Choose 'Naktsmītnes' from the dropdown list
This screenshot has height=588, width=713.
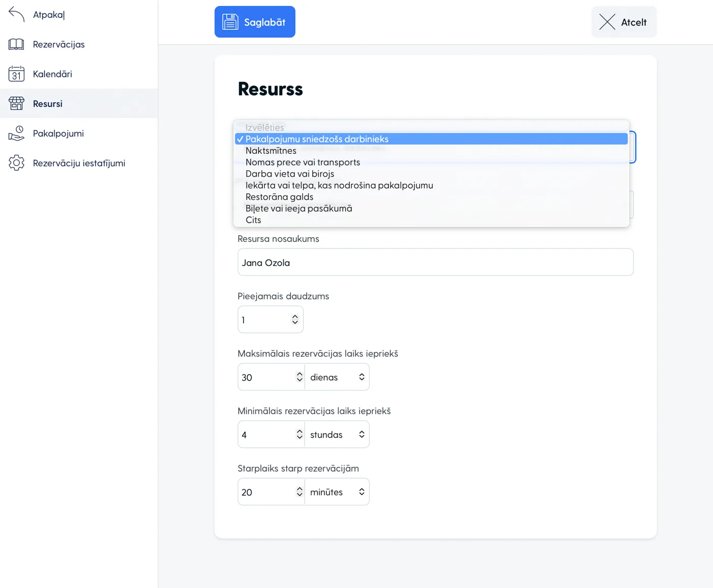coord(271,151)
